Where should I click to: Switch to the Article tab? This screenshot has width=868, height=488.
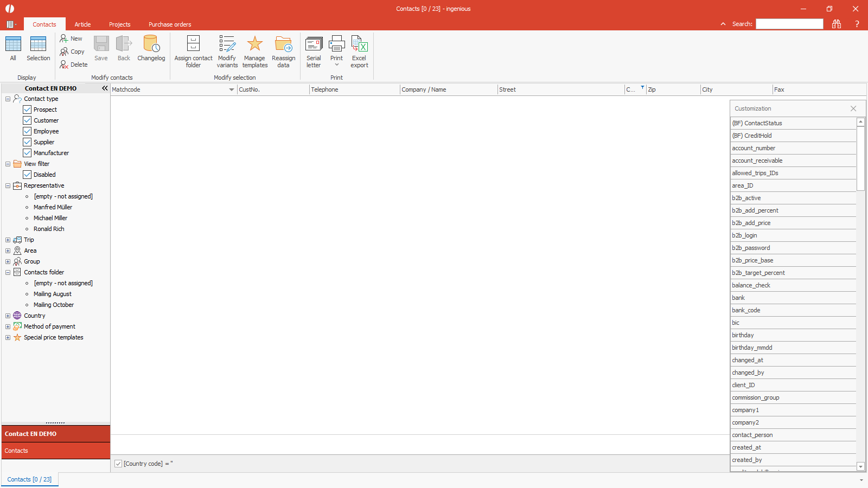coord(82,24)
